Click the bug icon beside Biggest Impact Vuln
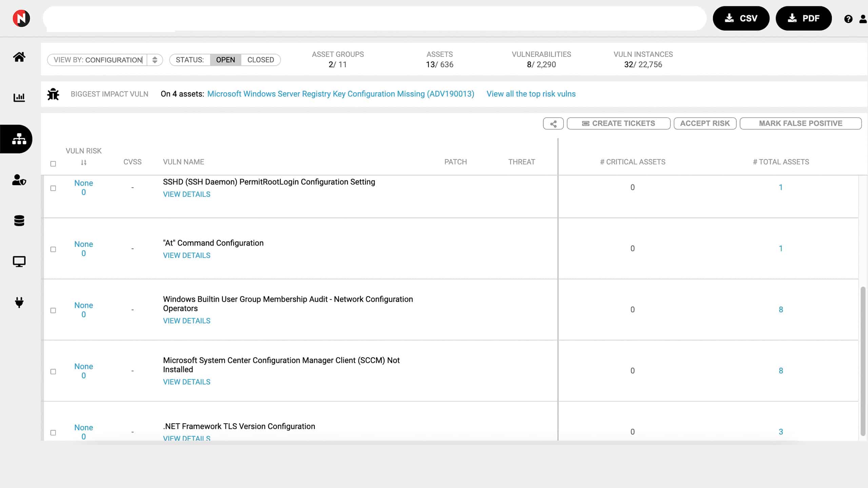This screenshot has width=868, height=488. pyautogui.click(x=53, y=94)
